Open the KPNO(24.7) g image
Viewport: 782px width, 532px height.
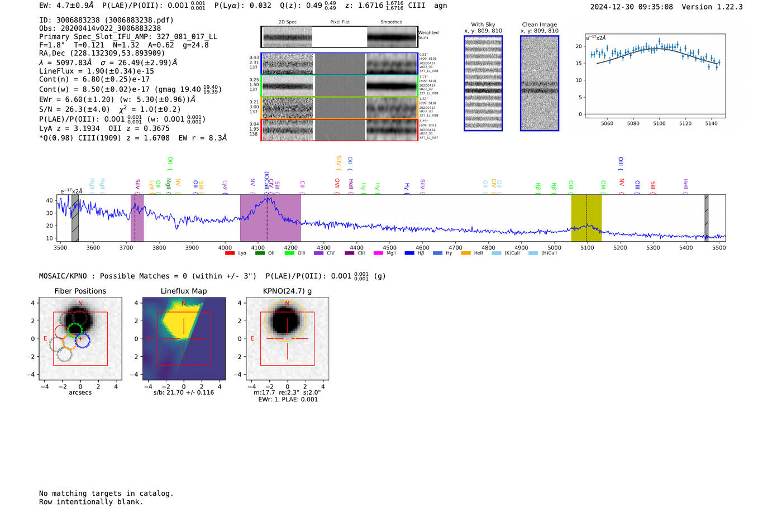287,339
